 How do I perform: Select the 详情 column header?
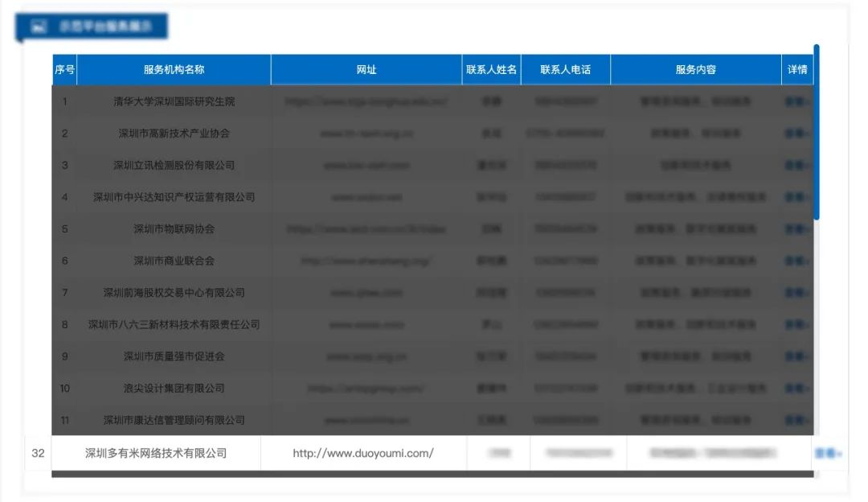pyautogui.click(x=797, y=70)
